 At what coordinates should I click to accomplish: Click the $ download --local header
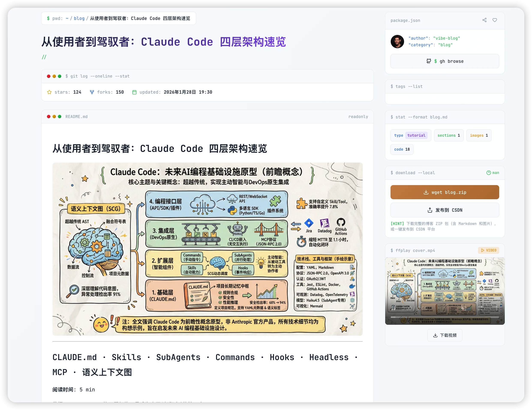413,173
